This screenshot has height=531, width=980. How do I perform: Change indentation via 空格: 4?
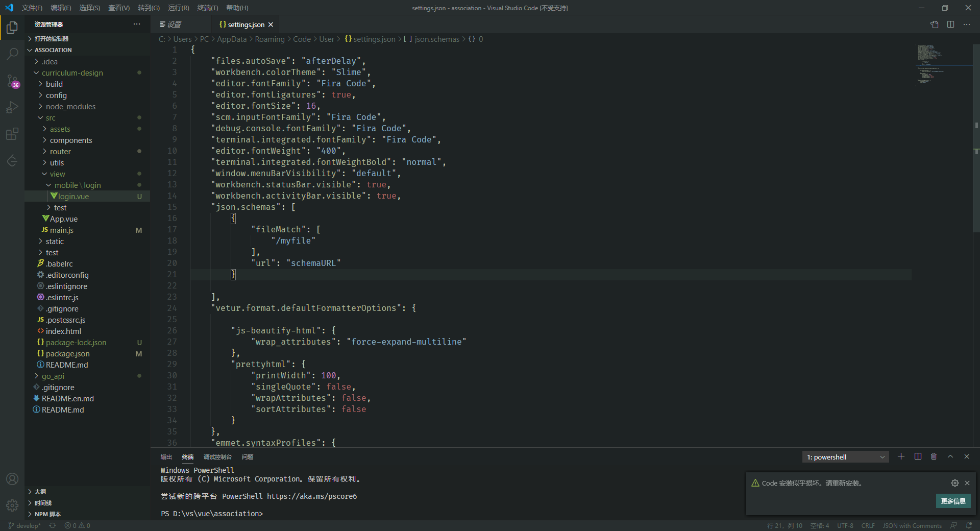[x=820, y=525]
